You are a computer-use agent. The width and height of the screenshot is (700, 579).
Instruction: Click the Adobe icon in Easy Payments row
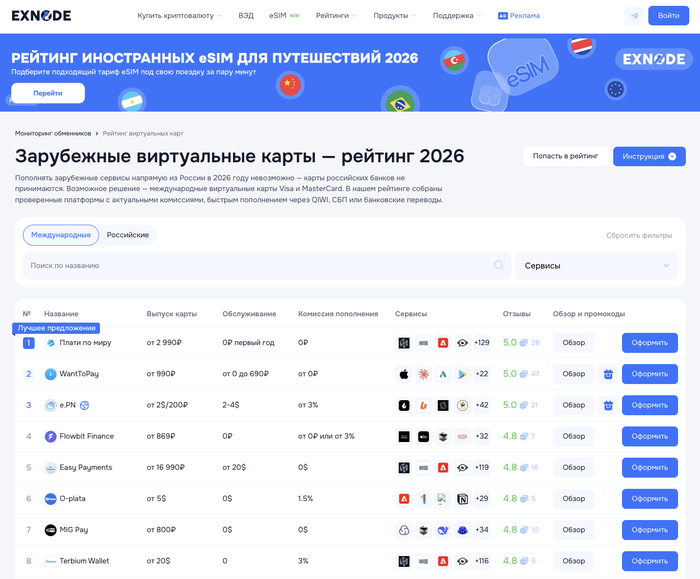pyautogui.click(x=443, y=467)
